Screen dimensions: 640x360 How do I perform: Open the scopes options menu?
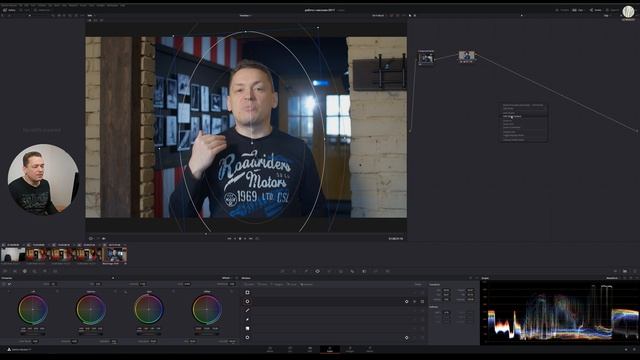pos(637,278)
